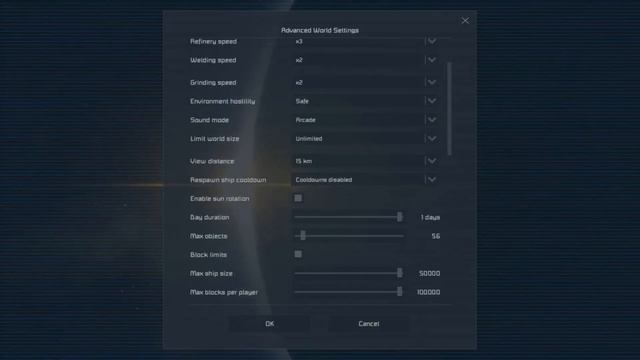Click the '1 days' duration value
This screenshot has width=640, height=360.
[x=430, y=218]
